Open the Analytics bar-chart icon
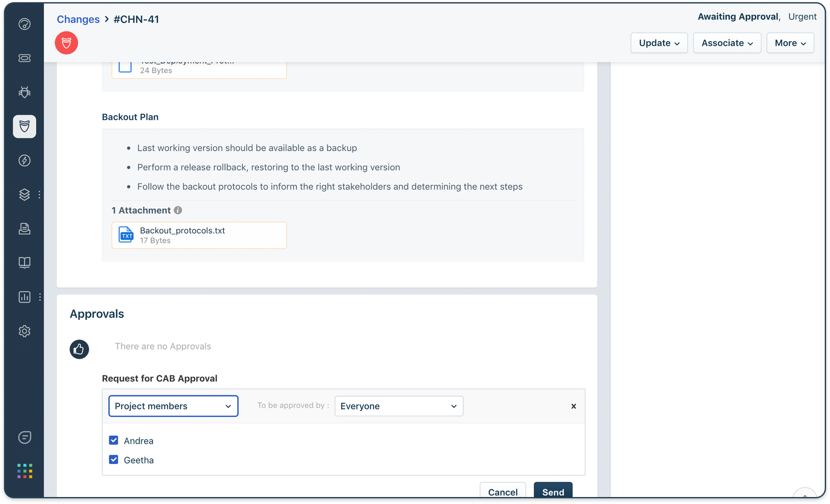 [x=24, y=297]
